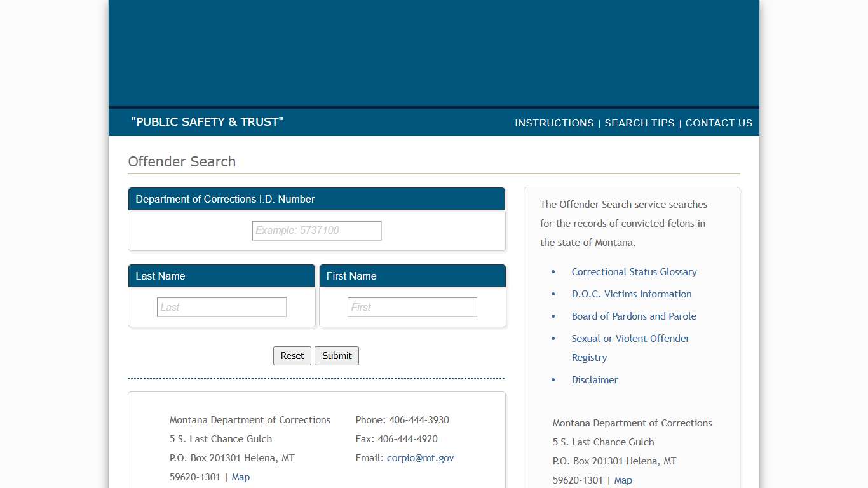The image size is (868, 488).
Task: Click the PUBLIC SAFETY & TRUST banner text
Action: pos(207,122)
